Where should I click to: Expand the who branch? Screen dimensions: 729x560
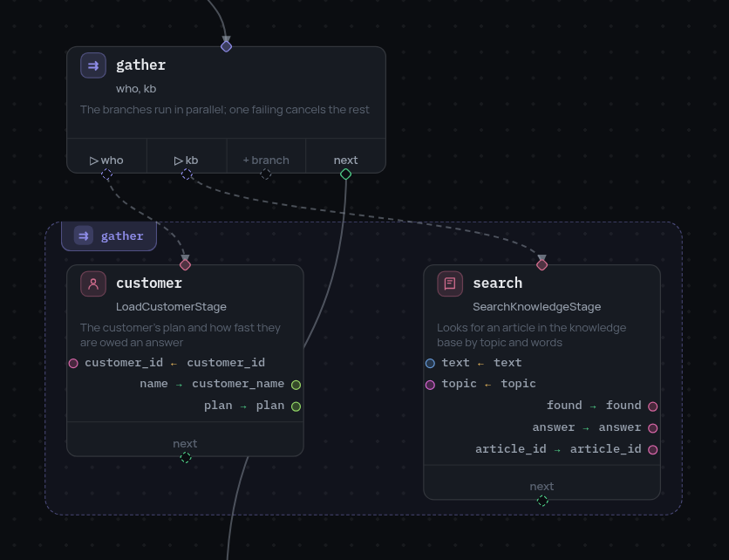[x=106, y=160]
